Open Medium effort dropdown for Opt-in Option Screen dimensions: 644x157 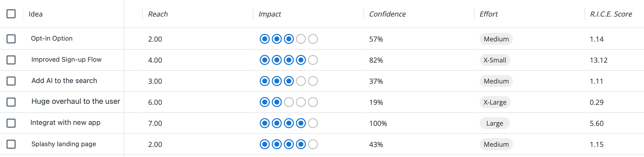pyautogui.click(x=496, y=39)
